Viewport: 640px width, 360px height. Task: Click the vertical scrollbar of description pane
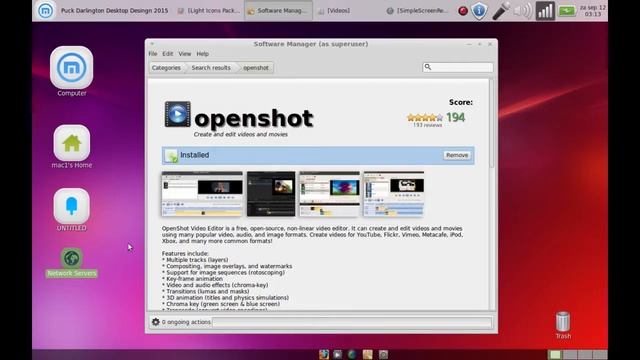pyautogui.click(x=492, y=123)
